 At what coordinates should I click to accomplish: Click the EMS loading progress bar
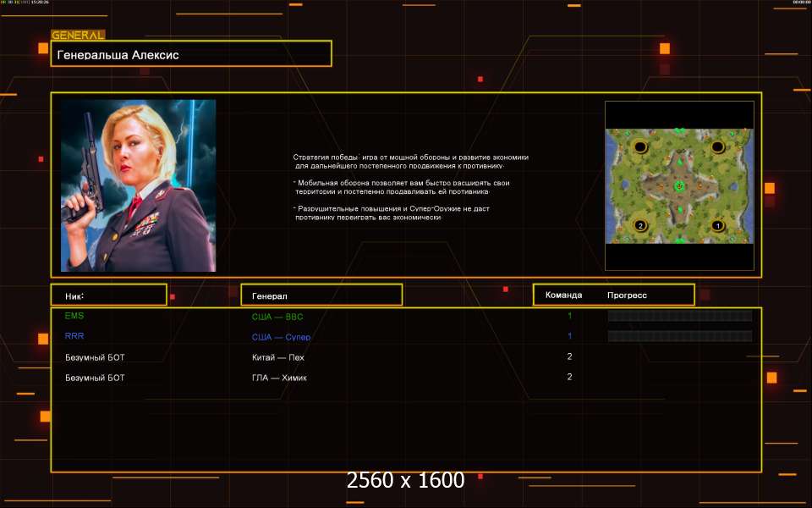point(679,316)
